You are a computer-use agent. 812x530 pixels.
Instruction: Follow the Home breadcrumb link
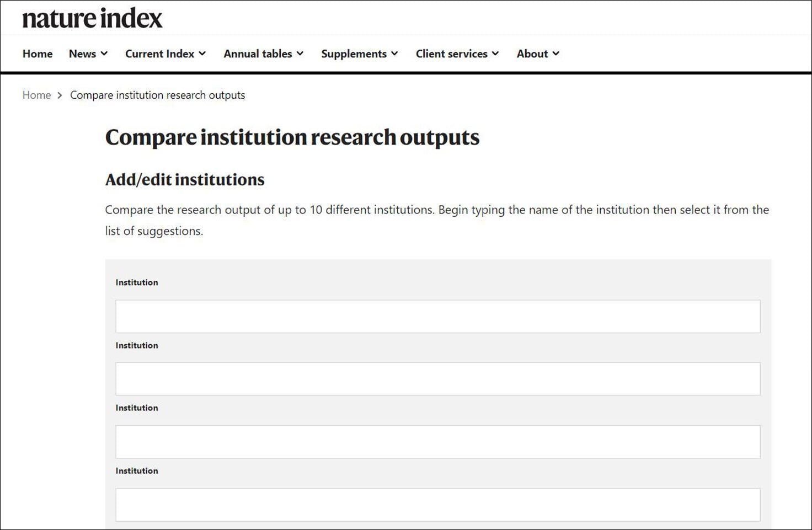click(36, 95)
